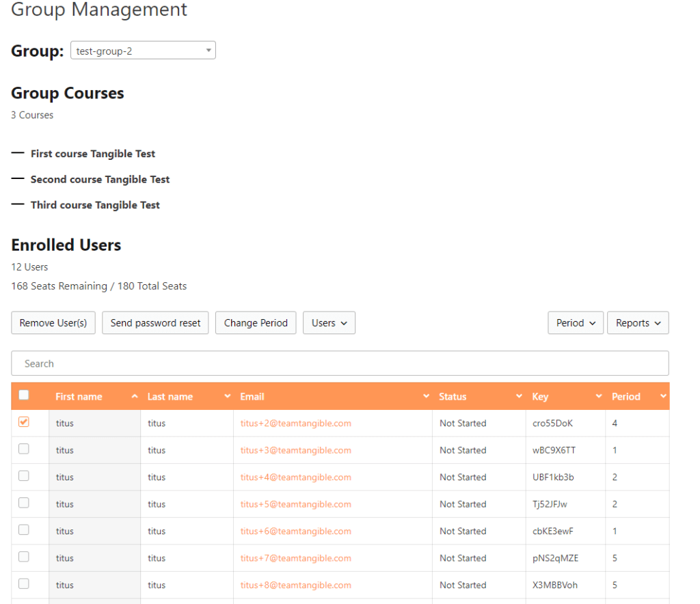The width and height of the screenshot is (700, 604).
Task: Collapse First course Tangible Test via dash icon
Action: coord(17,153)
